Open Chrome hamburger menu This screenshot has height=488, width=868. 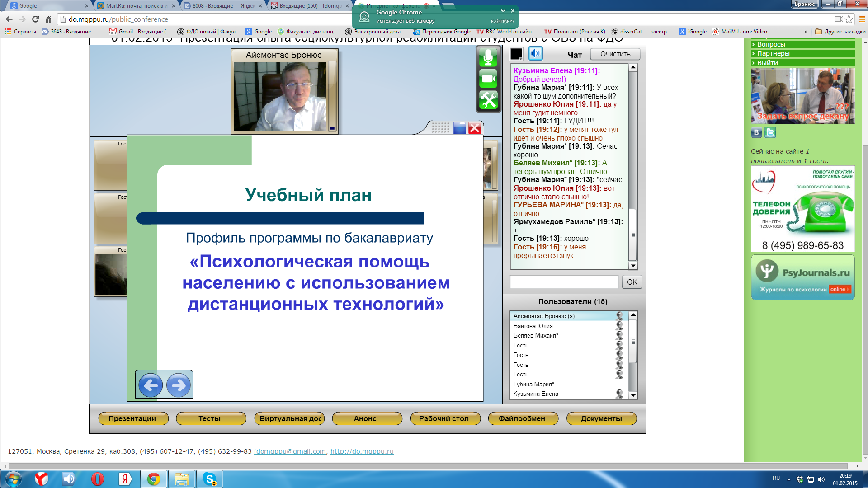[x=862, y=19]
